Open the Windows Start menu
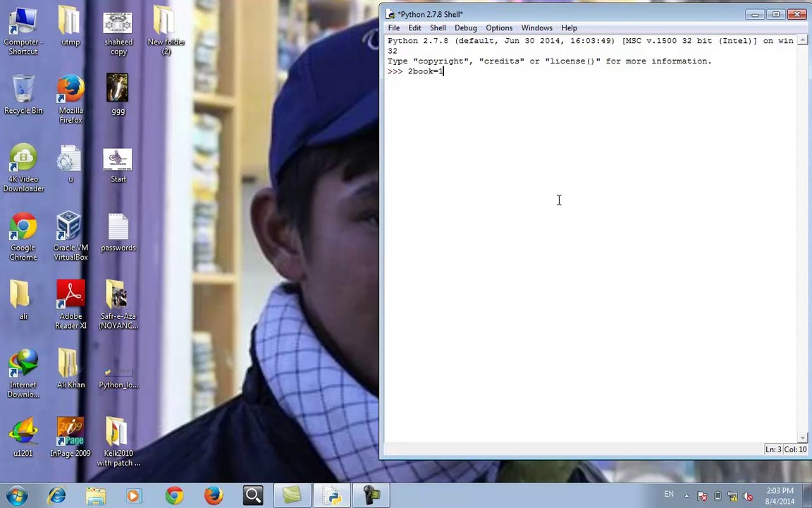 click(17, 496)
